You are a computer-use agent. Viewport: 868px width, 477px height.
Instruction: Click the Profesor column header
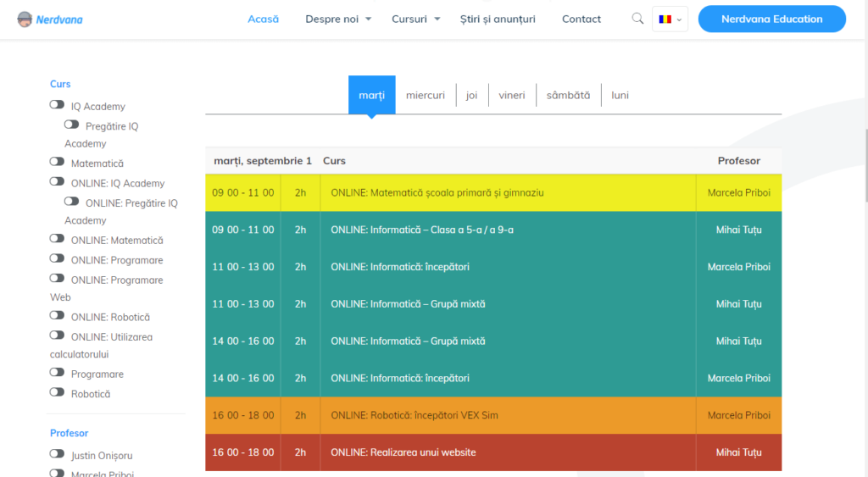[x=739, y=160]
